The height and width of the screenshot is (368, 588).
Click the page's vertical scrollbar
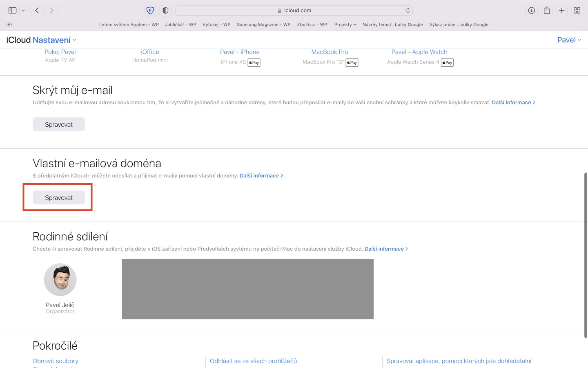coord(586,255)
